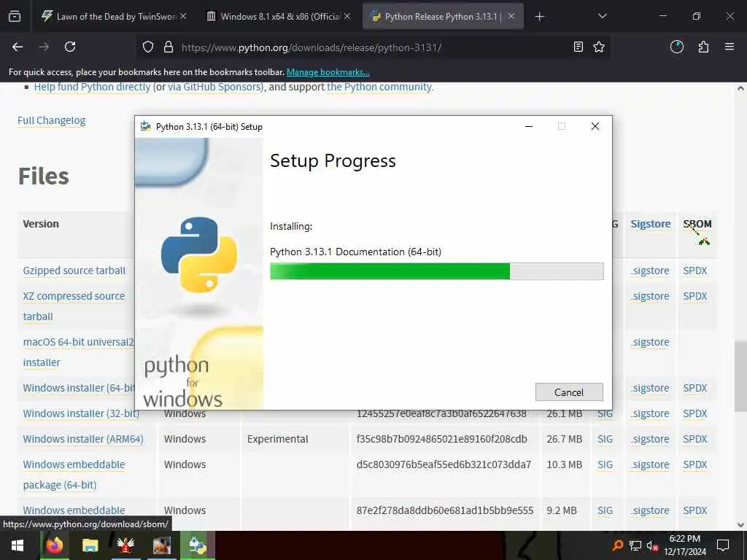Click the Python Setup title bar icon

click(x=146, y=127)
